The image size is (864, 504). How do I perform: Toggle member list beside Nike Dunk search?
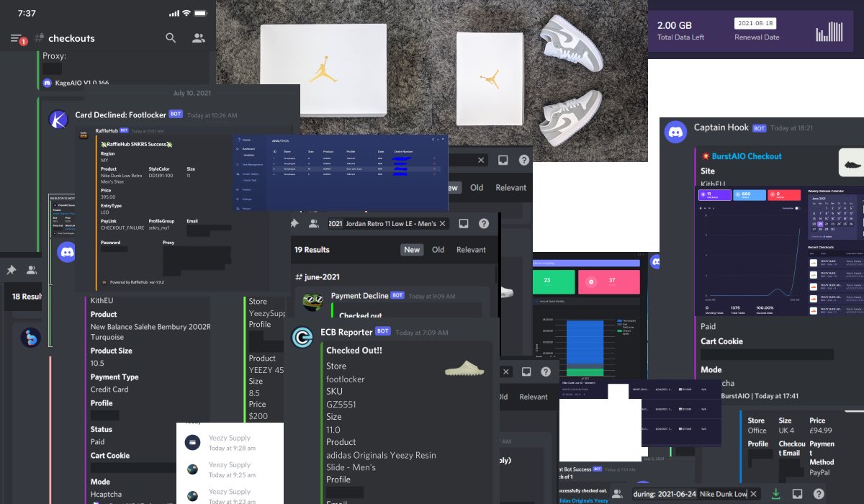pos(617,494)
